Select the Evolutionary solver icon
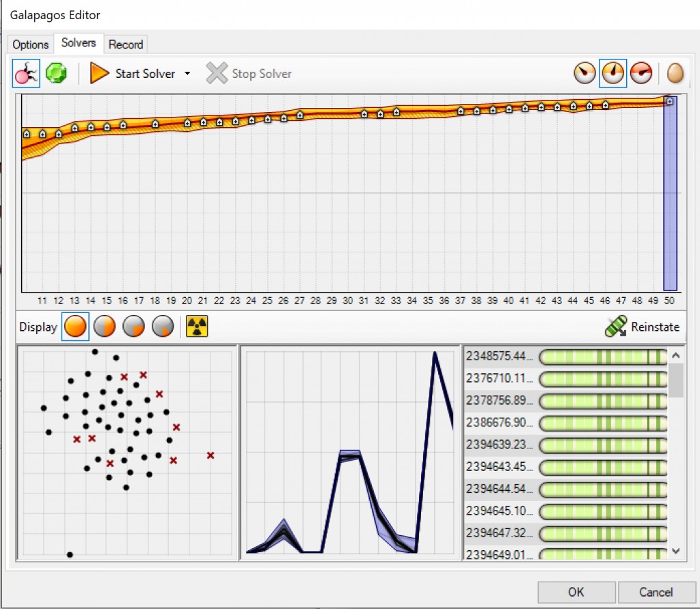The height and width of the screenshot is (609, 700). click(x=26, y=73)
